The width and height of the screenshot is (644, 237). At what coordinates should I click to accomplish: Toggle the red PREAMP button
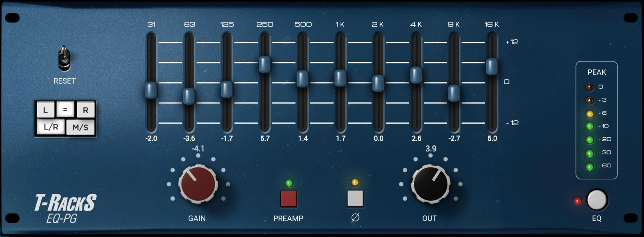pyautogui.click(x=289, y=199)
